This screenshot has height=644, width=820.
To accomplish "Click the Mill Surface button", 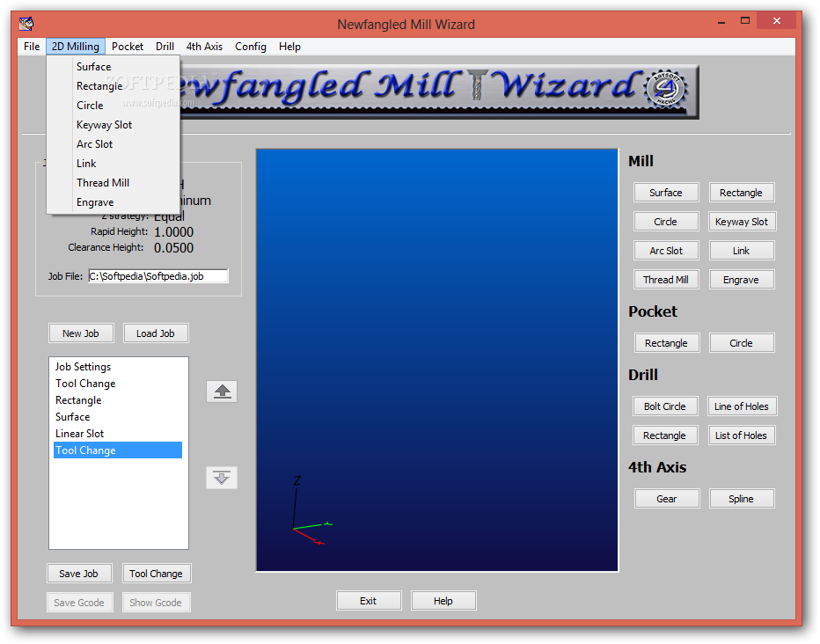I will click(666, 193).
